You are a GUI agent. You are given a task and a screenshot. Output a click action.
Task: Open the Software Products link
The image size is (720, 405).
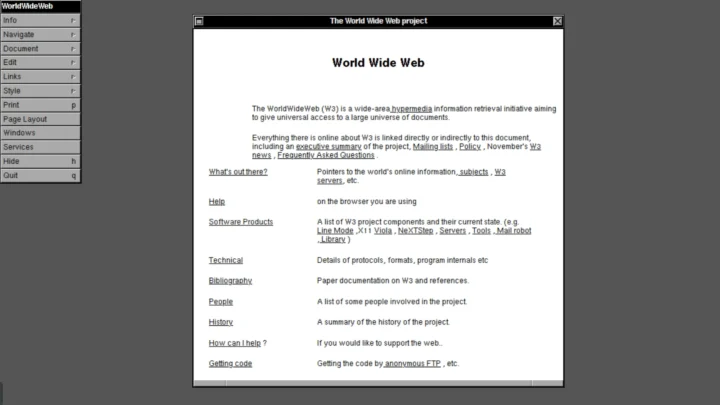(241, 222)
